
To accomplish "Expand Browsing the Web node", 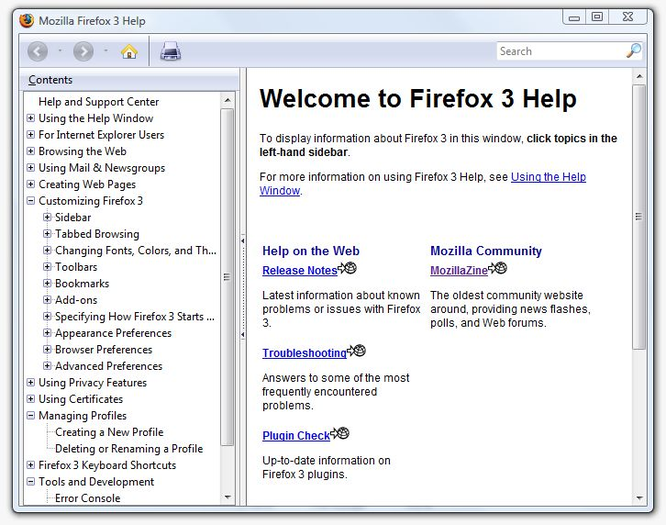I will 31,151.
